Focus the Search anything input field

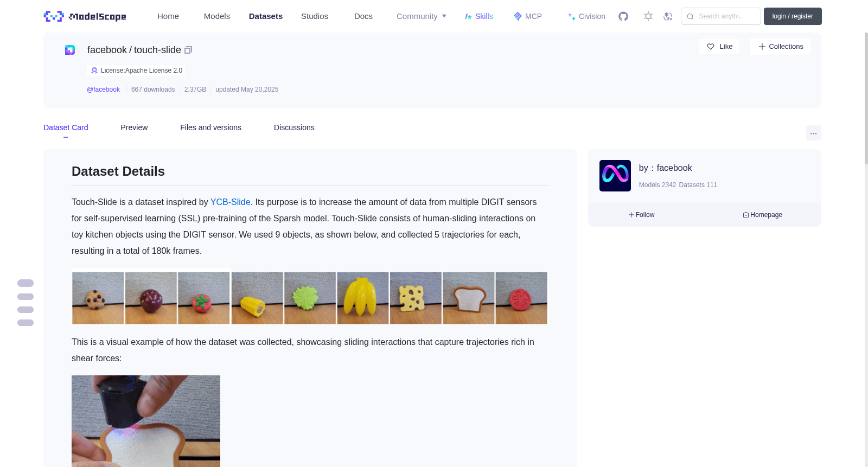[721, 16]
